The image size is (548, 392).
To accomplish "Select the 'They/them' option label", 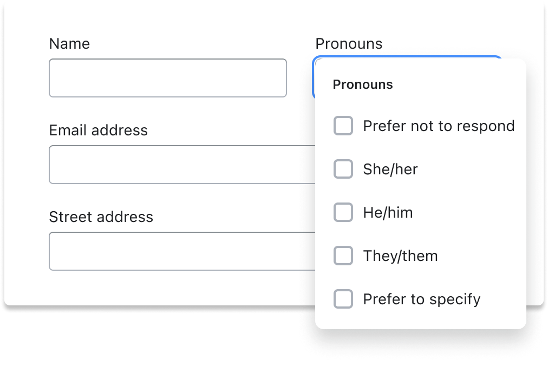I will 401,256.
